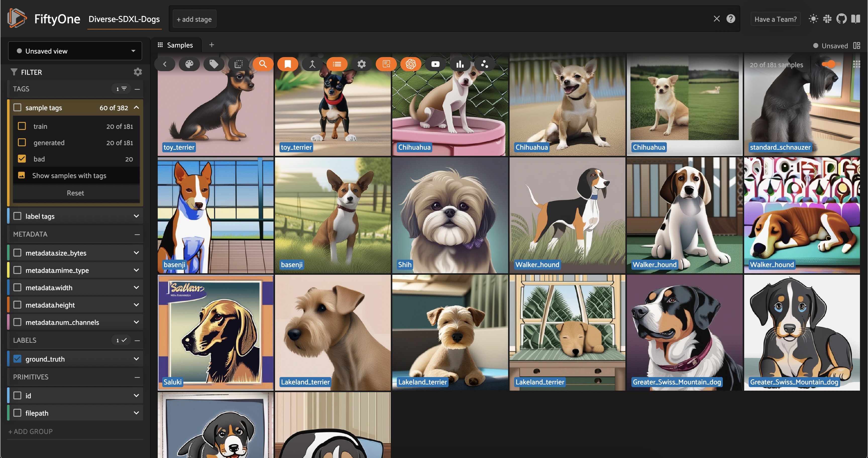
Task: Open the Slack community icon
Action: click(x=827, y=19)
